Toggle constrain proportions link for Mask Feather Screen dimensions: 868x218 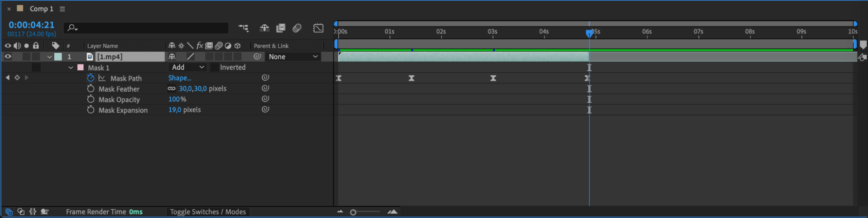(172, 88)
